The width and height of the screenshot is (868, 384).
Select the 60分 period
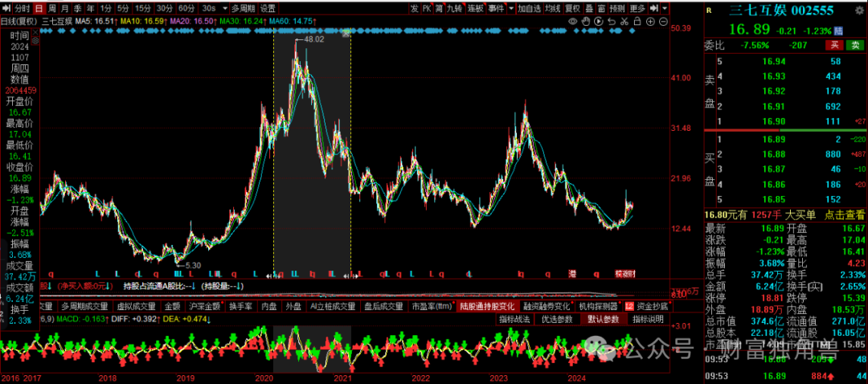point(187,8)
